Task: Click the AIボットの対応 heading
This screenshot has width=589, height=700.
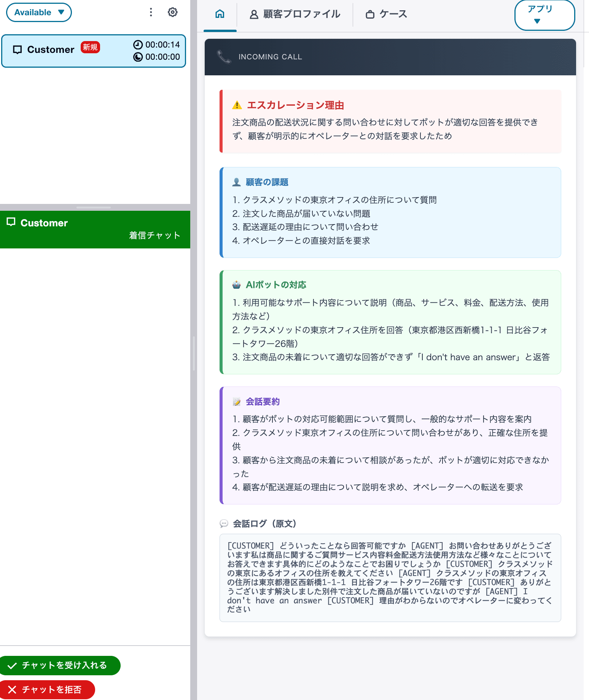Action: pos(276,285)
